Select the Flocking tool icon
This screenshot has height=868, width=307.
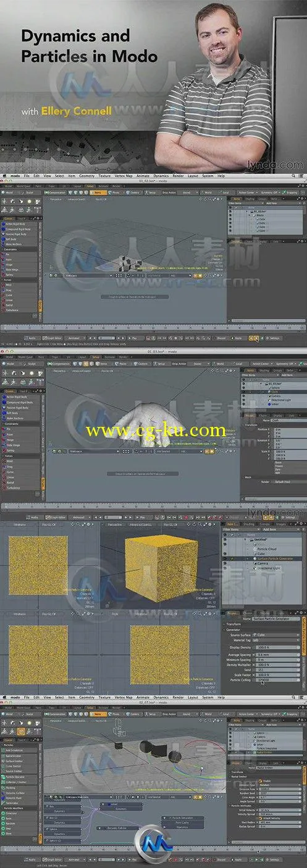pos(3,788)
